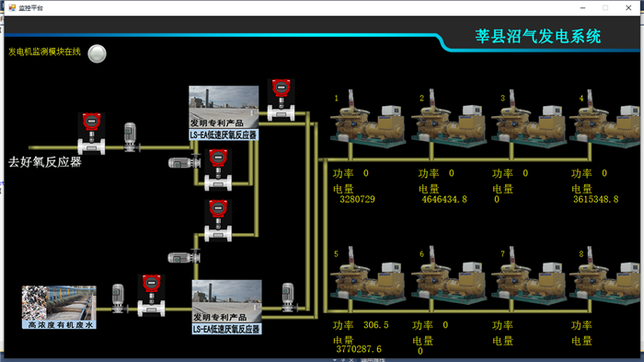This screenshot has width=644, height=362.
Task: Click the 去好氧反应器 label
Action: coord(45,162)
